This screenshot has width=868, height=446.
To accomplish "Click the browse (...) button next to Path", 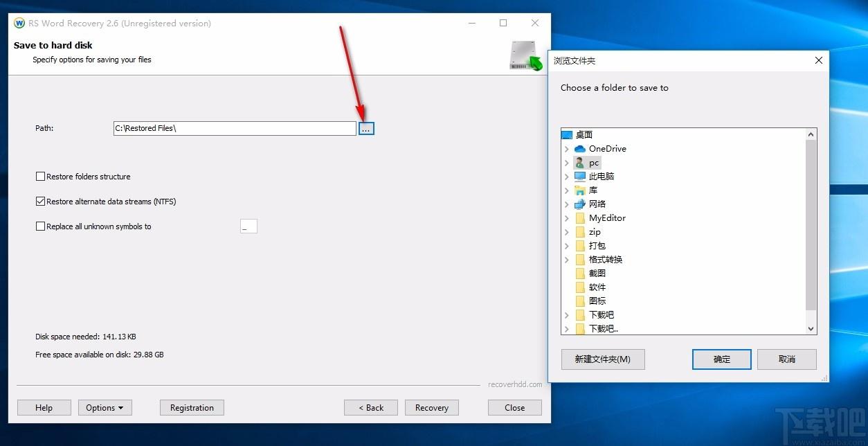I will pos(366,129).
